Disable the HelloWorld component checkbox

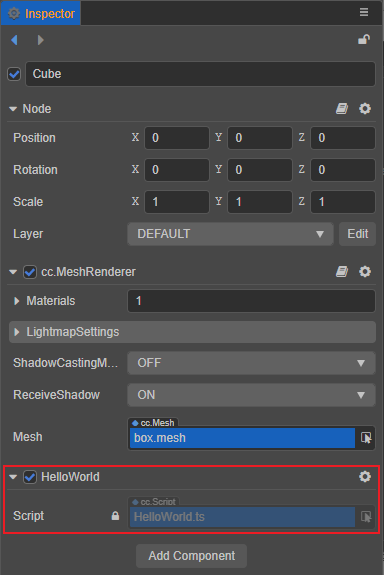point(30,477)
